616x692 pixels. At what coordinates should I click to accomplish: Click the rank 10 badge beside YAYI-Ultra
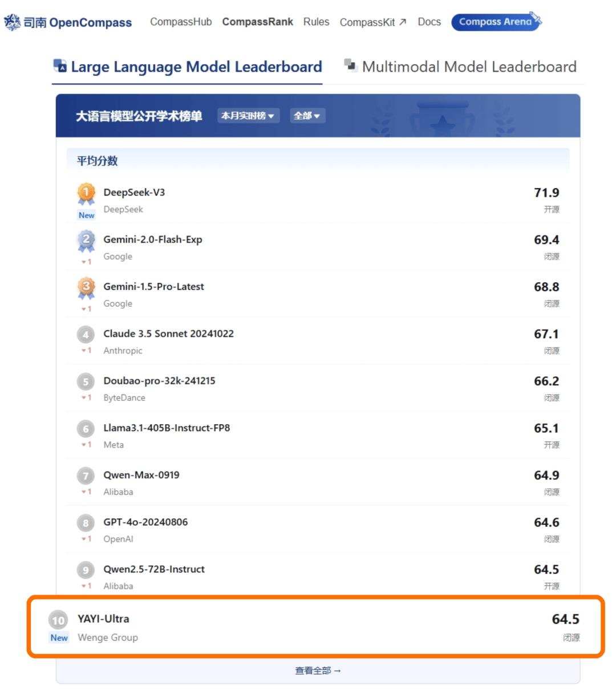(x=58, y=620)
